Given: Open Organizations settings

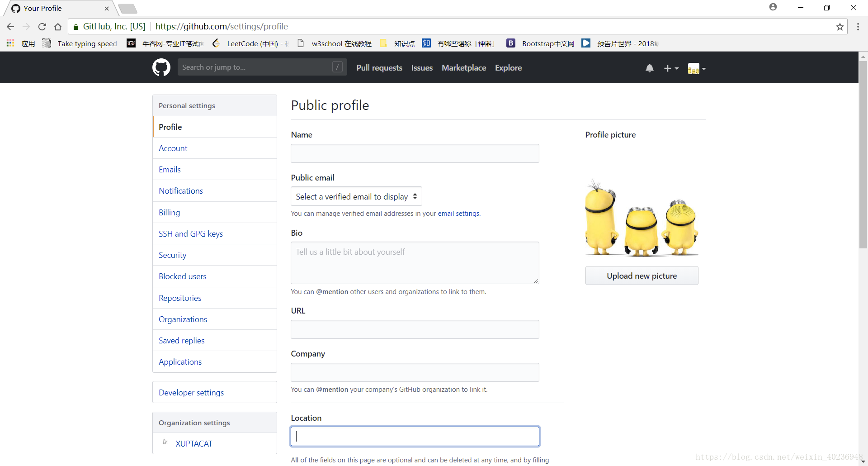Looking at the screenshot, I should [215, 319].
